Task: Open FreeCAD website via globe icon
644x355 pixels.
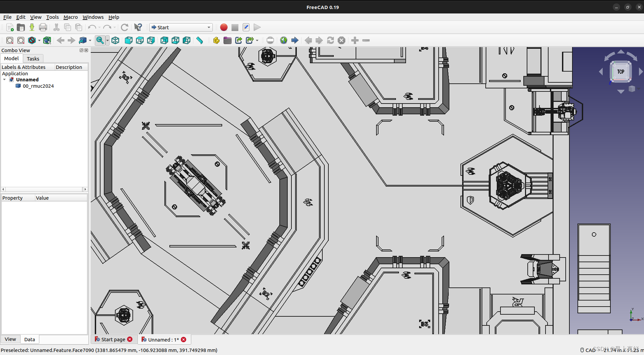Action: pyautogui.click(x=283, y=40)
